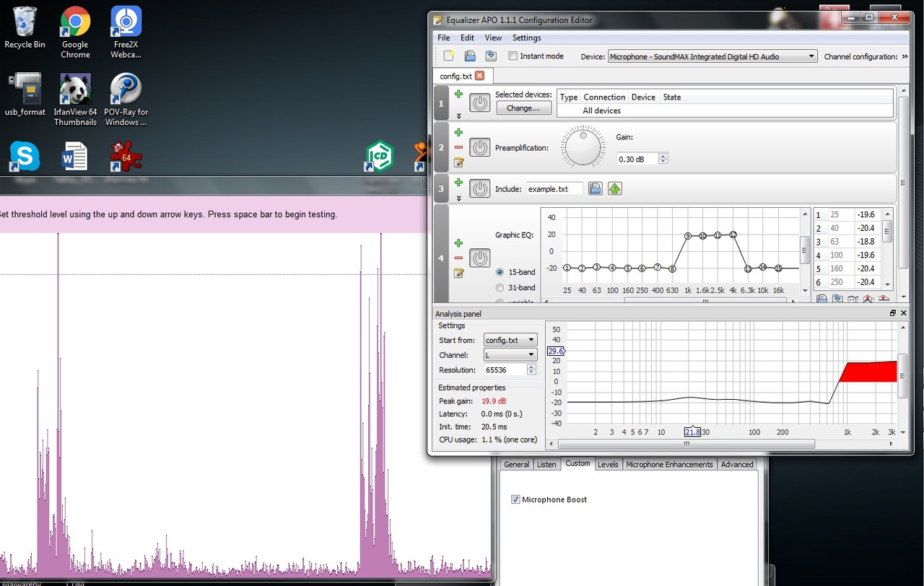The width and height of the screenshot is (924, 586).
Task: Open the Channel dropdown in Analysis panel
Action: tap(510, 355)
